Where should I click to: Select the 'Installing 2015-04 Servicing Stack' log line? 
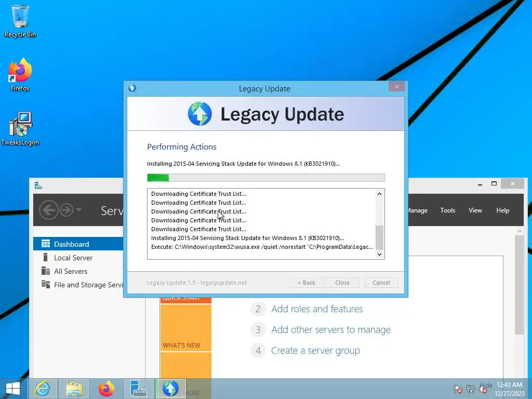point(248,238)
